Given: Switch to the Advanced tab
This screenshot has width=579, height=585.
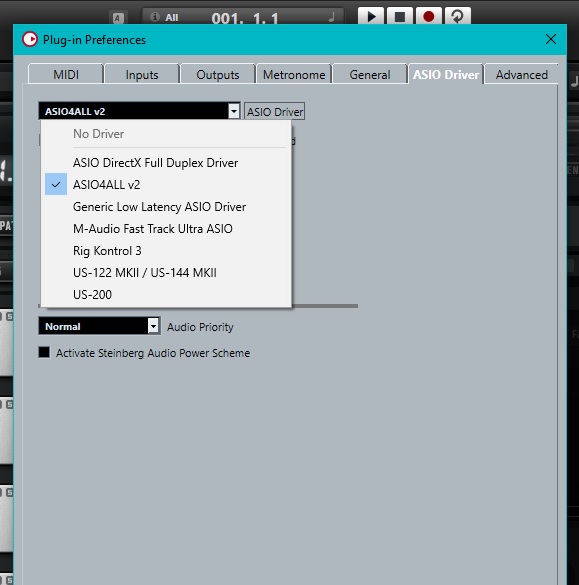Looking at the screenshot, I should (x=522, y=75).
